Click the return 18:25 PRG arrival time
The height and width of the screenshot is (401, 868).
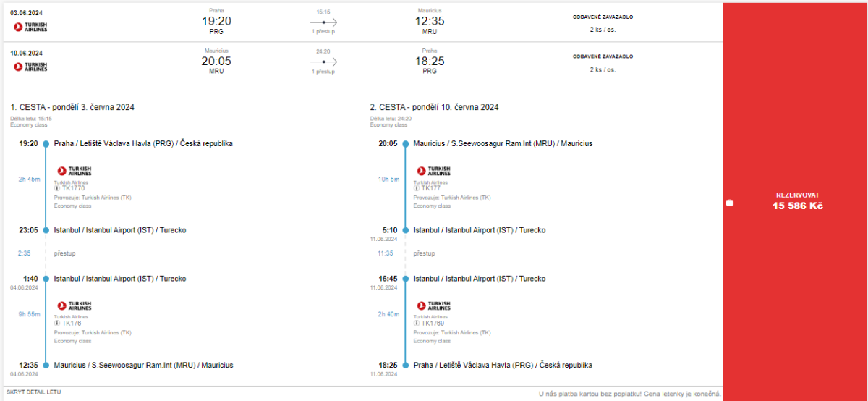click(430, 61)
